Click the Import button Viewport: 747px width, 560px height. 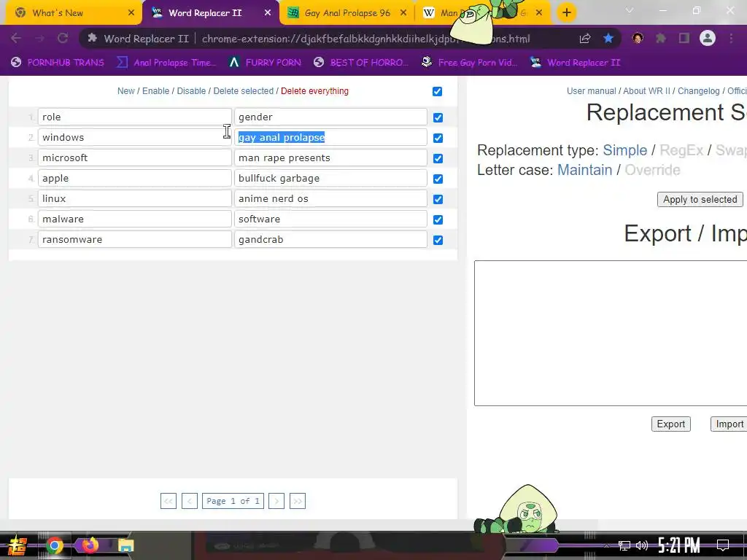pos(729,424)
